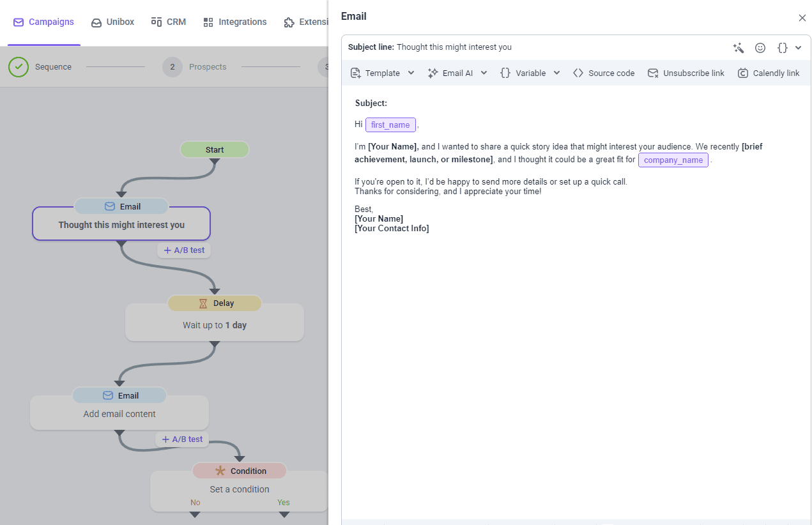Expand the chevron beside subject line variables
This screenshot has width=812, height=525.
[799, 48]
